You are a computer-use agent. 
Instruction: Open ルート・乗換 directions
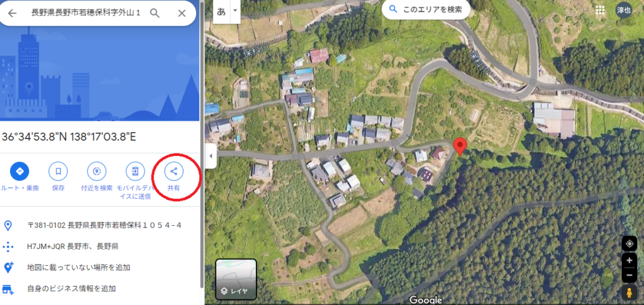(x=19, y=171)
